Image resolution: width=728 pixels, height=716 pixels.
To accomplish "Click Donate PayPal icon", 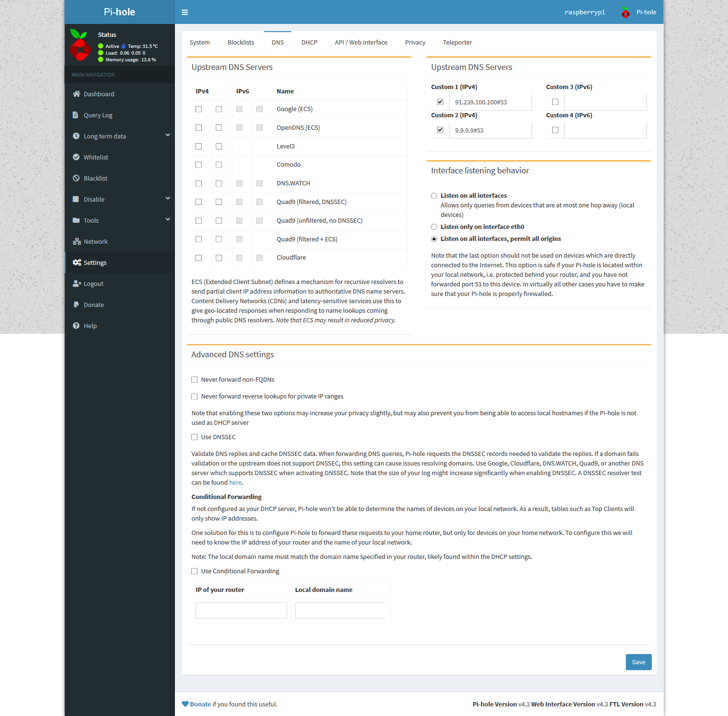I will tap(76, 305).
